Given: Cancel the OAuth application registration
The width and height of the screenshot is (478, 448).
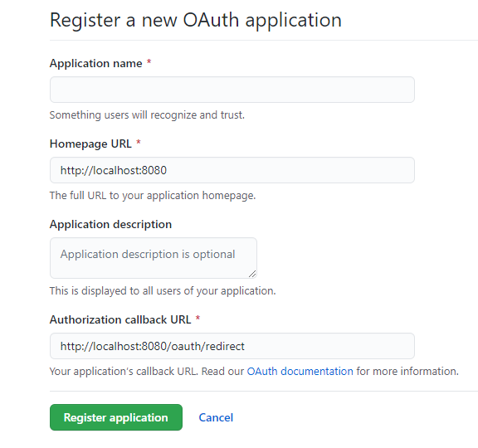Looking at the screenshot, I should coord(216,417).
